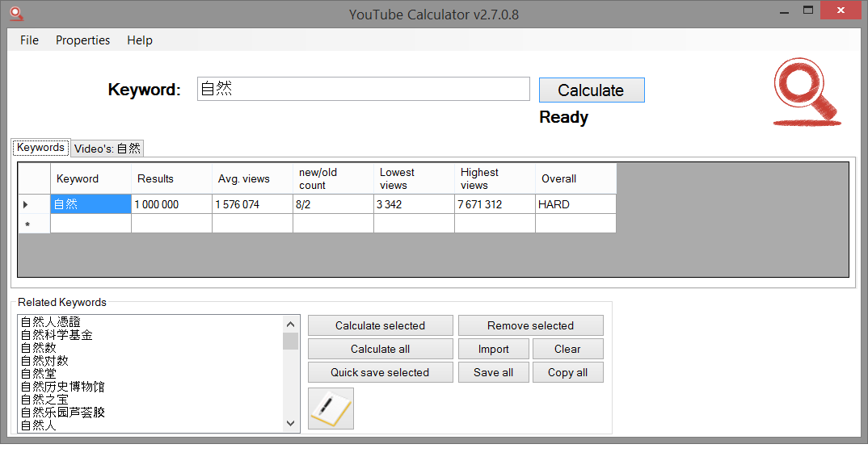This screenshot has height=461, width=868.
Task: Open the Help menu
Action: (140, 40)
